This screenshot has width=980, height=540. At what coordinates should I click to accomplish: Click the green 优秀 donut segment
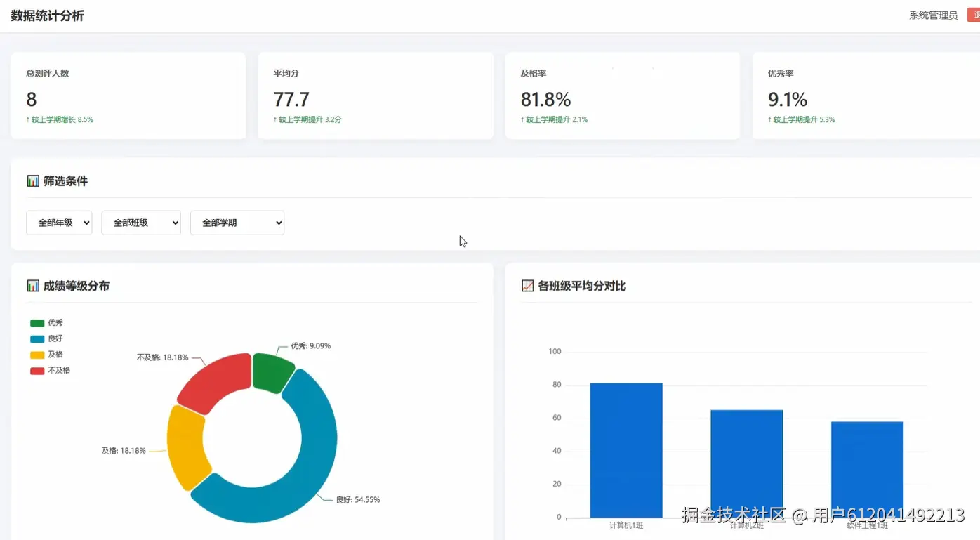coord(272,371)
